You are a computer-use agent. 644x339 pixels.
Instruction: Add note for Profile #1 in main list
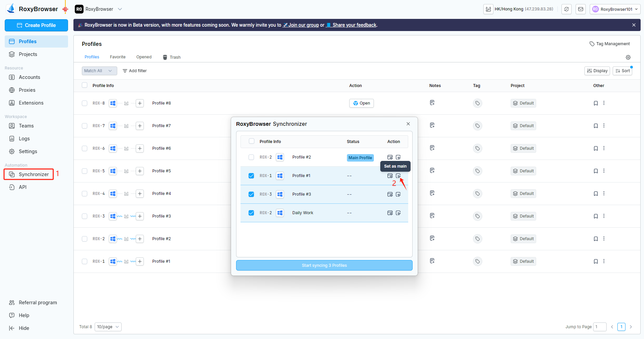pyautogui.click(x=432, y=261)
